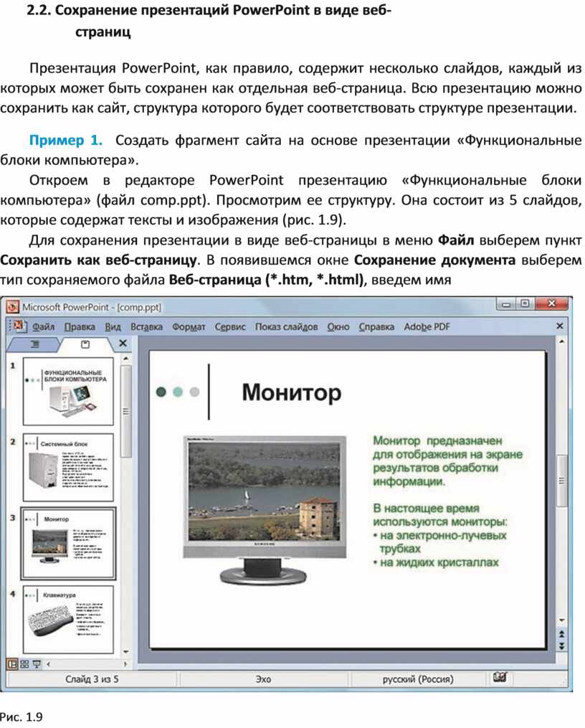Click status bar language русский (Россия)

tap(417, 679)
